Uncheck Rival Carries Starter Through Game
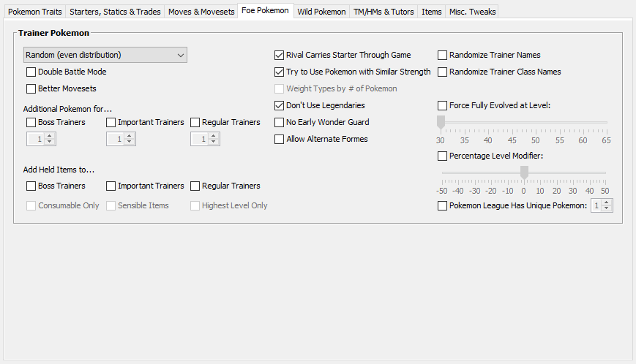Viewport: 636px width, 364px height. pyautogui.click(x=279, y=55)
